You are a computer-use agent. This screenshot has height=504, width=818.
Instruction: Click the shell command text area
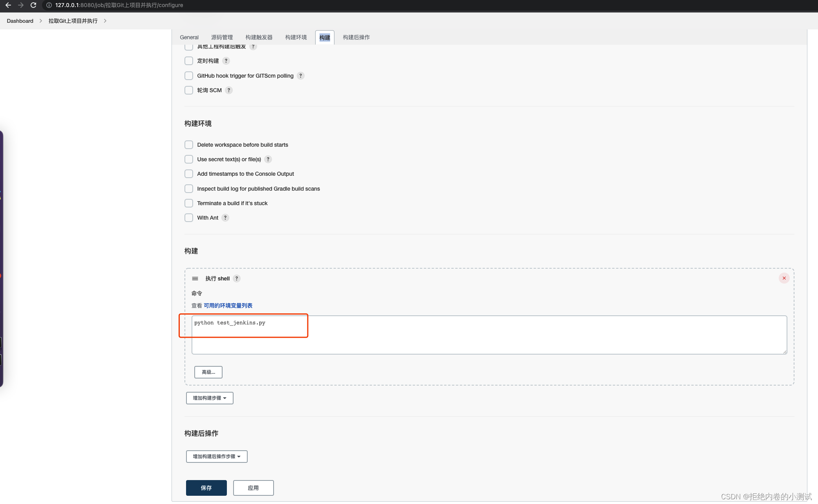489,335
